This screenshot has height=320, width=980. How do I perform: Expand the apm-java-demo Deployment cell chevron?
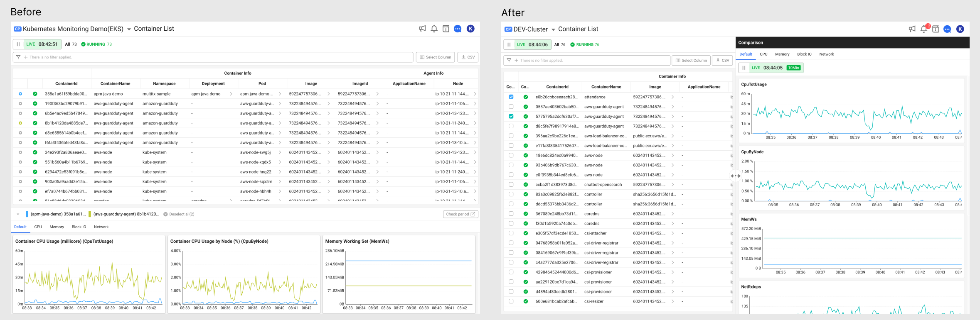[231, 94]
